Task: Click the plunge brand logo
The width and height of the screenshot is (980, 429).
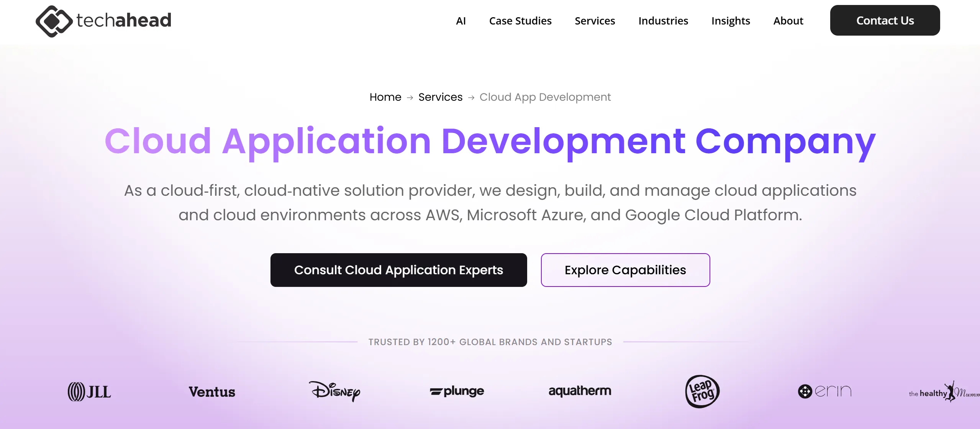Action: [457, 391]
